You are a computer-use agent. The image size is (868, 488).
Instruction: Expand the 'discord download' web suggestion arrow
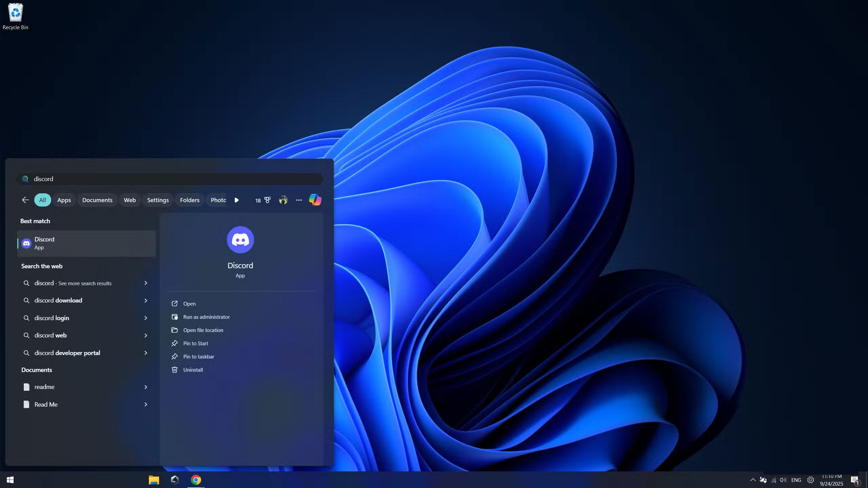tap(146, 300)
